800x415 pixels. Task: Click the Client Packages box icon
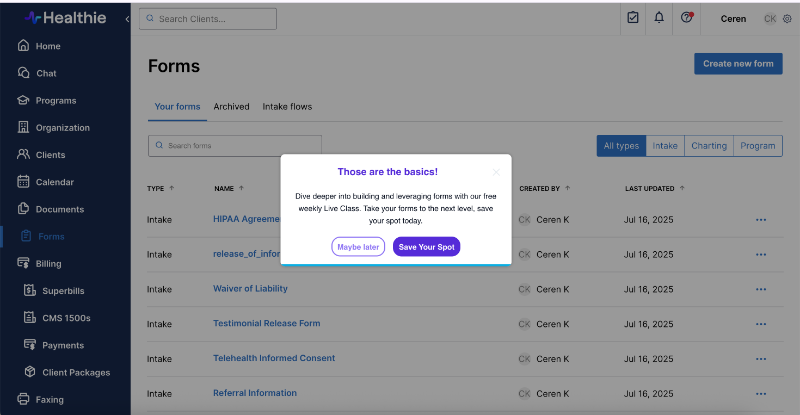30,372
